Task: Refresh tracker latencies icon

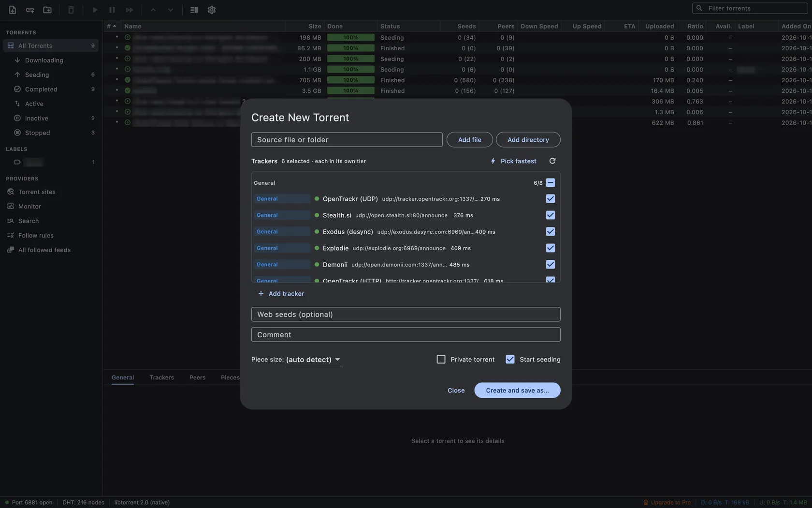Action: click(x=552, y=161)
